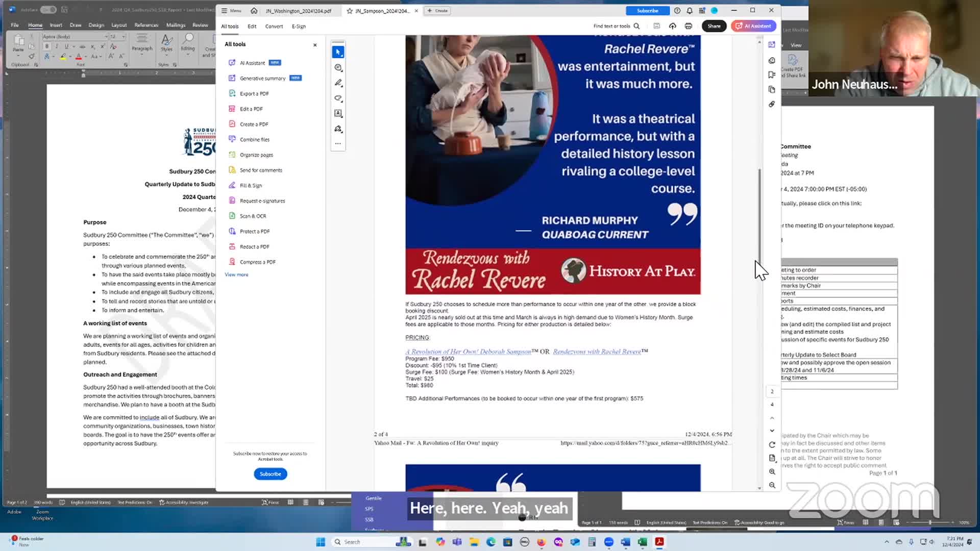Image resolution: width=980 pixels, height=551 pixels.
Task: Select the highlighter pen tool in Acrobat quick toolbar
Action: tap(338, 83)
